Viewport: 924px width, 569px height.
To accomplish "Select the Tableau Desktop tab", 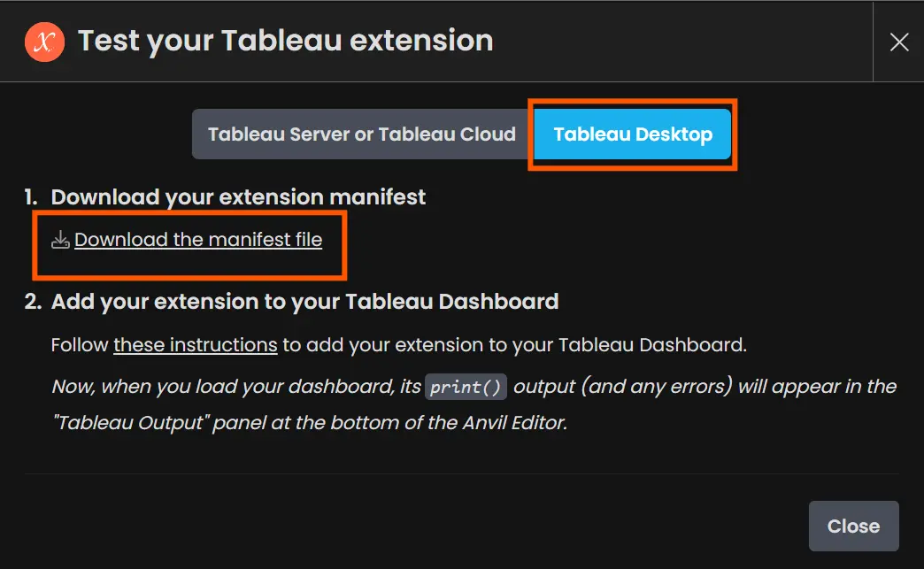I will point(633,134).
